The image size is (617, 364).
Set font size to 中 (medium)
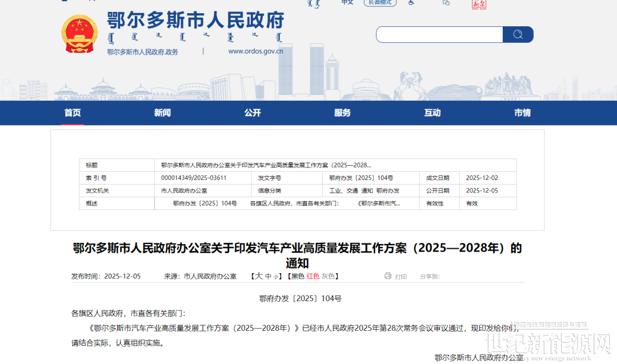(x=267, y=277)
